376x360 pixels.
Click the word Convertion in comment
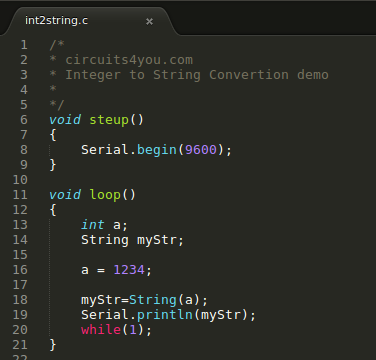coord(249,75)
